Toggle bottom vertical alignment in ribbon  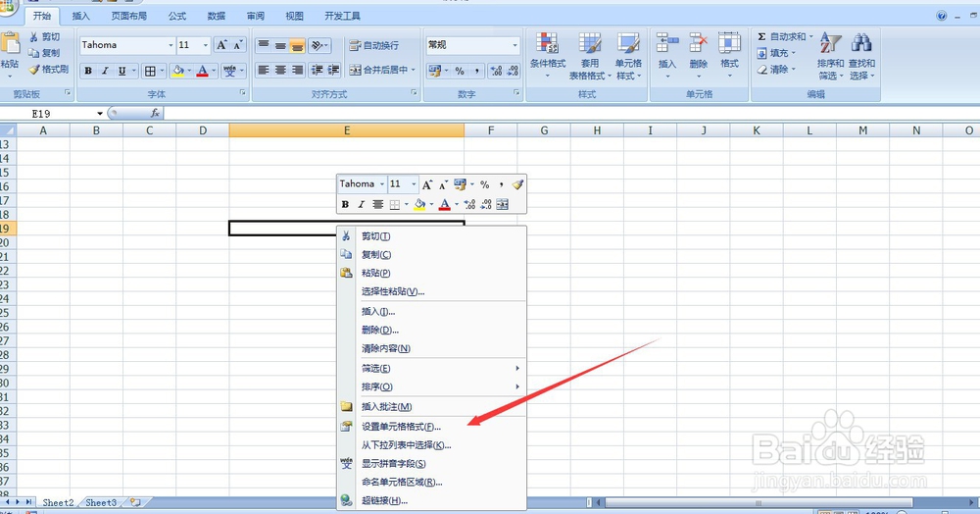pyautogui.click(x=298, y=45)
